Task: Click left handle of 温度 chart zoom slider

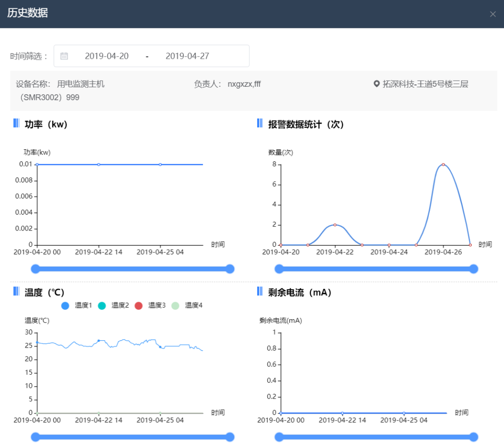Action: (35, 437)
